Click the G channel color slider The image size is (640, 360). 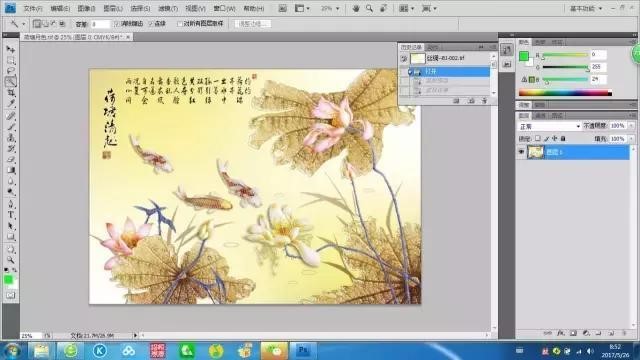[x=565, y=67]
